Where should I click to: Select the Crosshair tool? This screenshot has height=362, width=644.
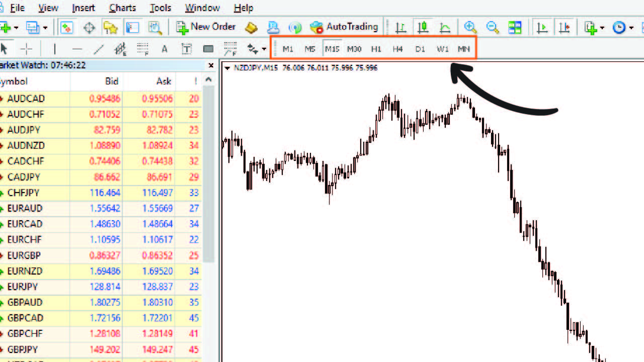(x=26, y=49)
